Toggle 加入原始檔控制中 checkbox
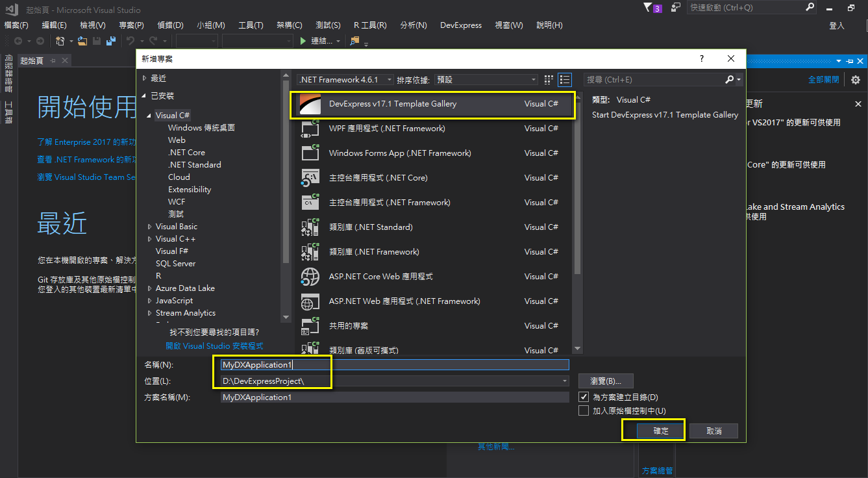 coord(583,410)
